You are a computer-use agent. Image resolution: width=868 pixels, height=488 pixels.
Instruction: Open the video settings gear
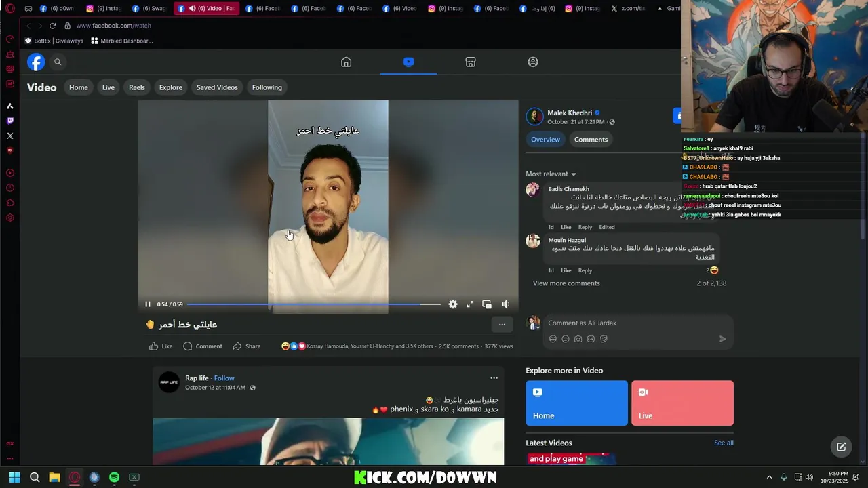pos(453,304)
